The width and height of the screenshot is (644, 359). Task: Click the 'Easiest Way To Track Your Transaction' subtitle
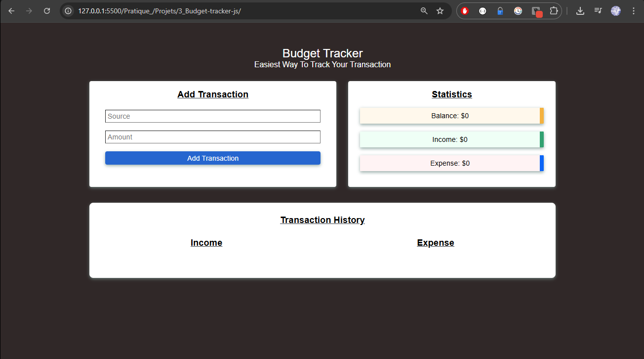(322, 65)
